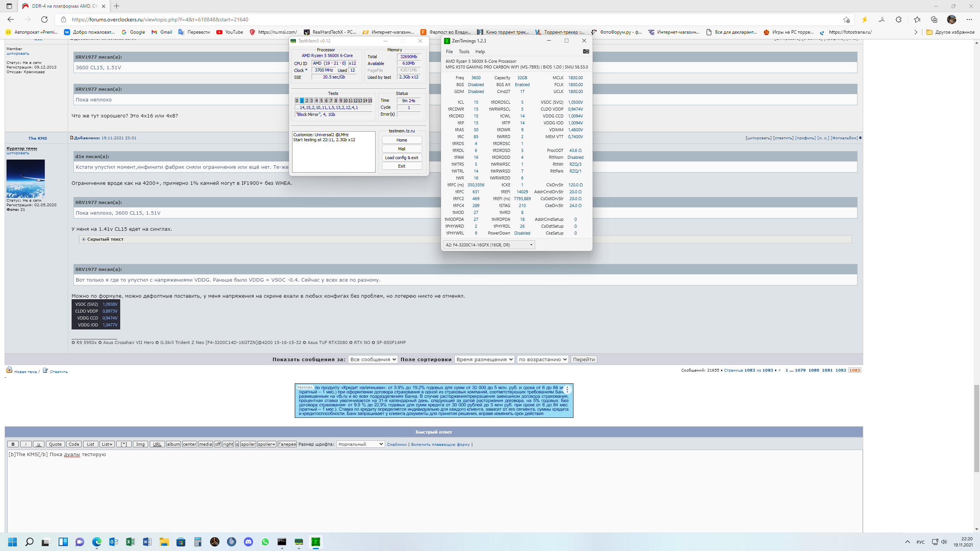
Task: Open Discord from taskbar
Action: point(248,542)
